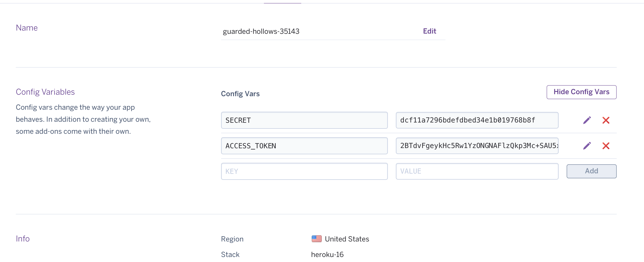The height and width of the screenshot is (262, 644).
Task: Select the ACCESS_TOKEN key name field
Action: click(x=304, y=146)
